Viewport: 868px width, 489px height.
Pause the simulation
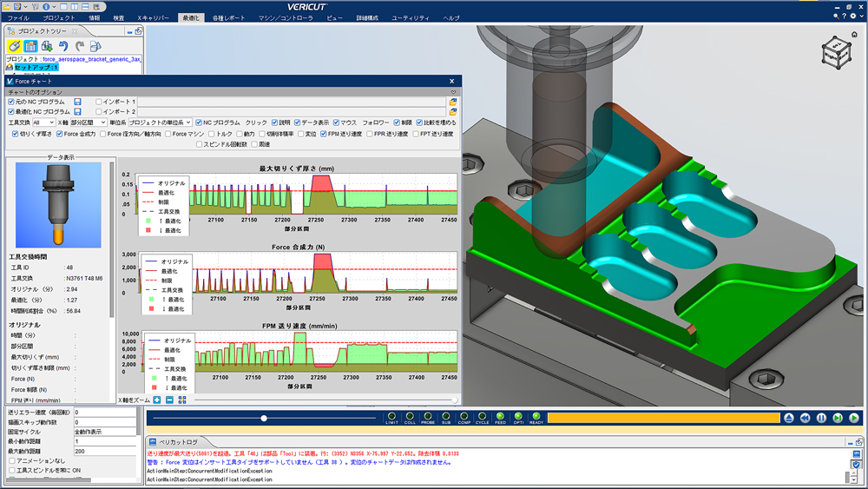[821, 418]
